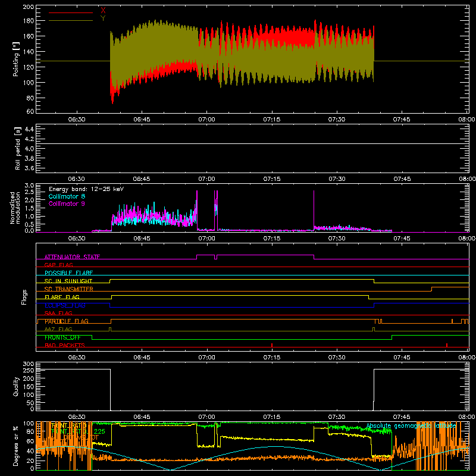Click the '140' tick on Pointing axis
This screenshot has width=476, height=476.
[28, 52]
